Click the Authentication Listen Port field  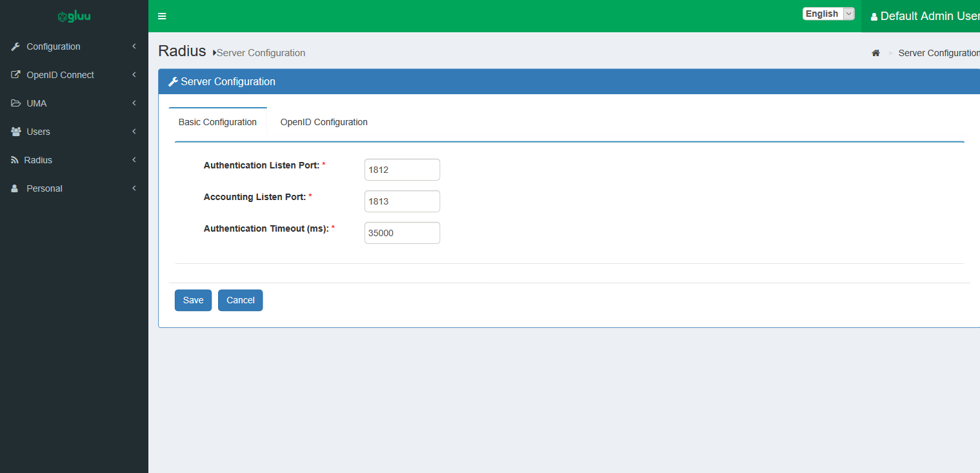[x=402, y=169]
